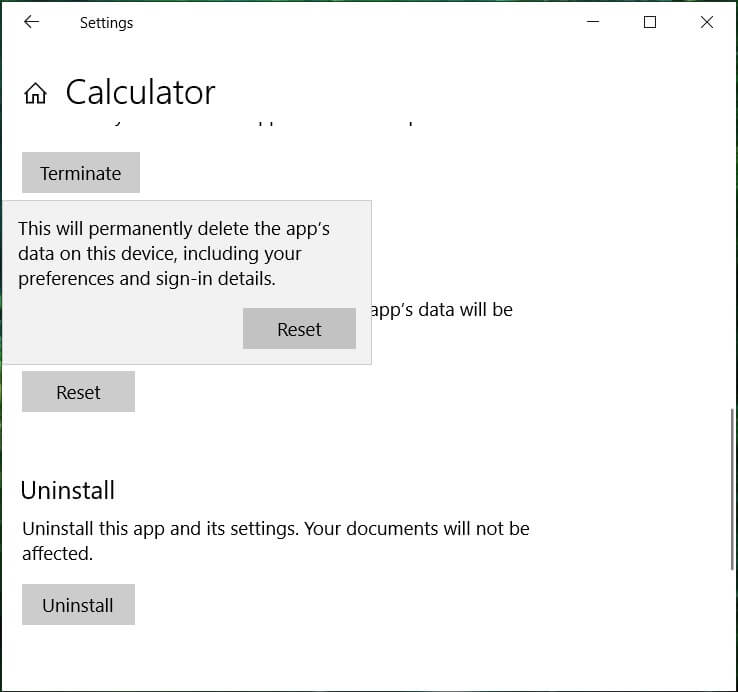Click empty title bar area beside Settings
This screenshot has height=692, width=738.
pos(350,22)
